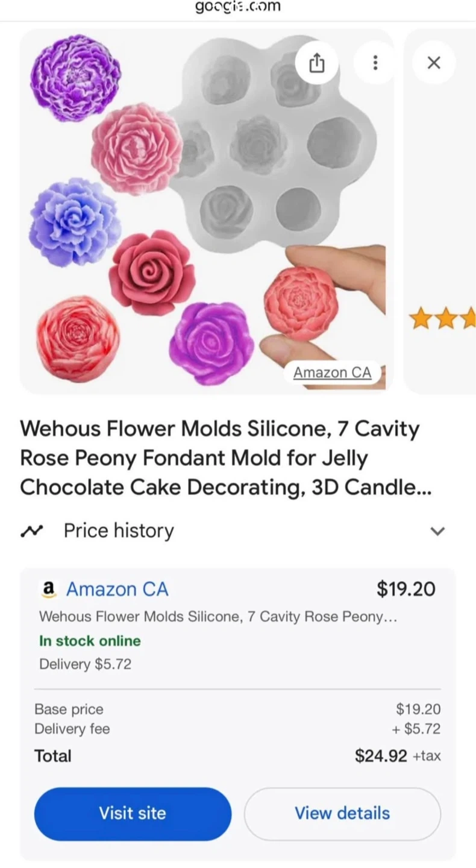Click the In stock online status
The image size is (476, 868).
coord(90,641)
